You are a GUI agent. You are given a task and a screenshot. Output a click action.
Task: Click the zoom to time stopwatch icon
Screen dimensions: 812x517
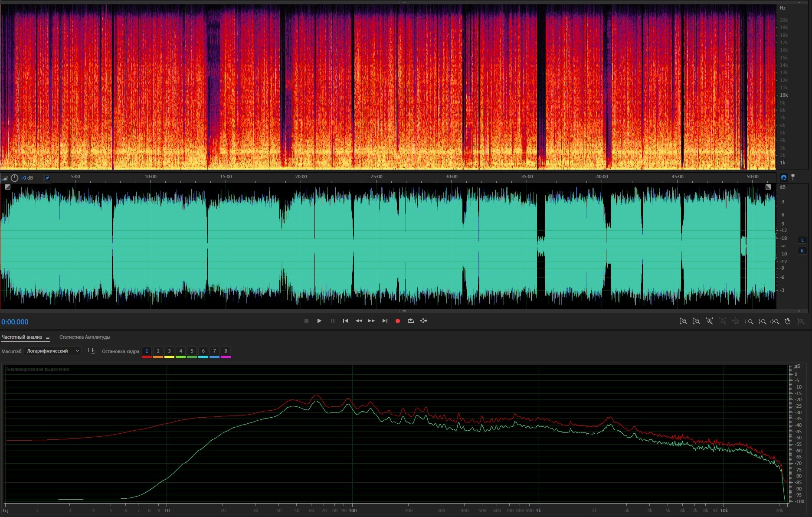point(788,321)
